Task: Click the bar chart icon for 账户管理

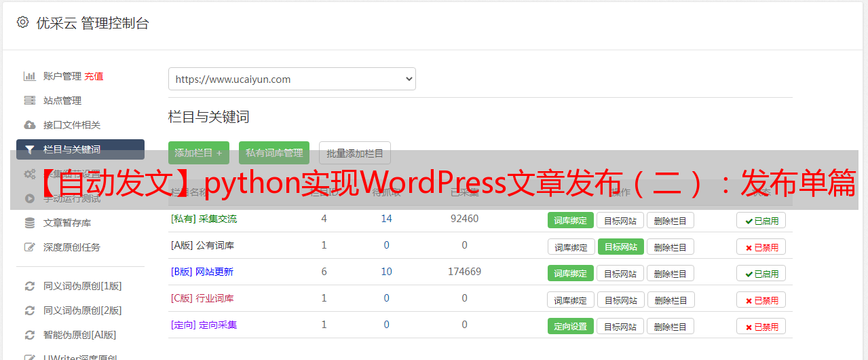Action: [x=29, y=76]
